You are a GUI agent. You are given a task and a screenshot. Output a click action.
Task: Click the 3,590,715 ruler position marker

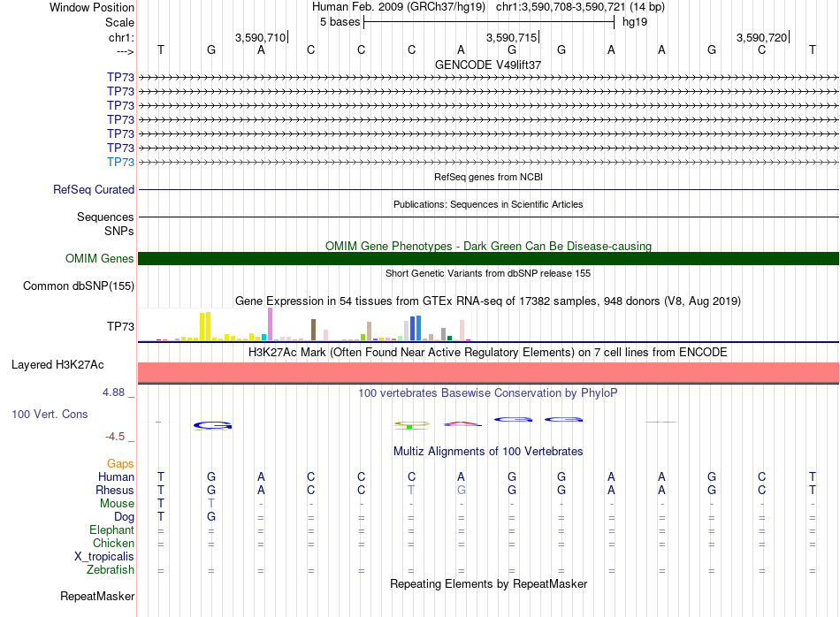point(512,37)
